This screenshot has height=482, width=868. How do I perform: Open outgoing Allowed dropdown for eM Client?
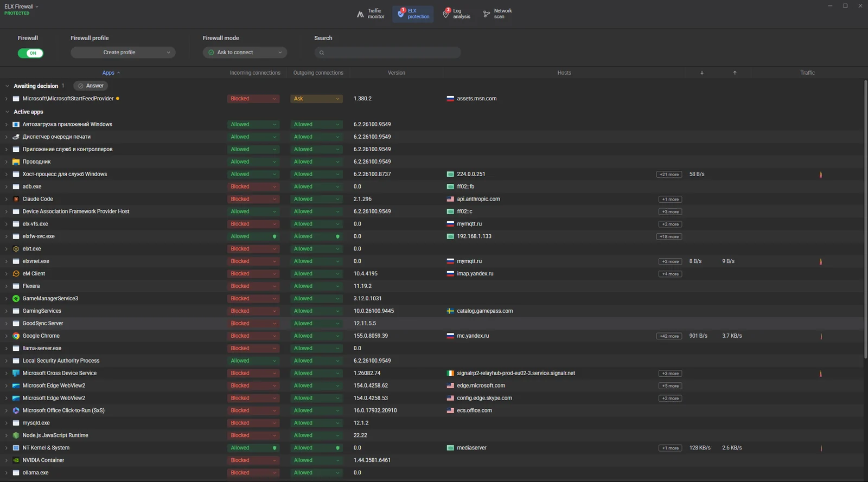pos(316,274)
